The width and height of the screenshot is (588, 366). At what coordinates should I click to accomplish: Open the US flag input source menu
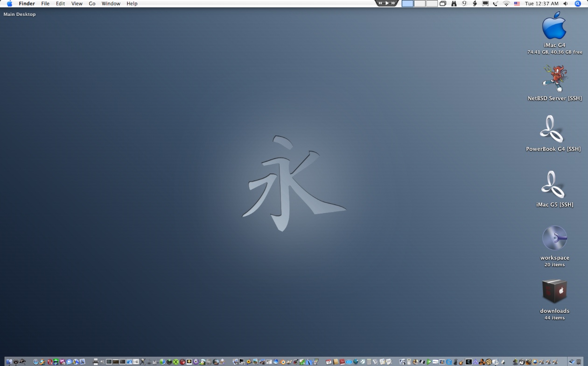click(517, 3)
